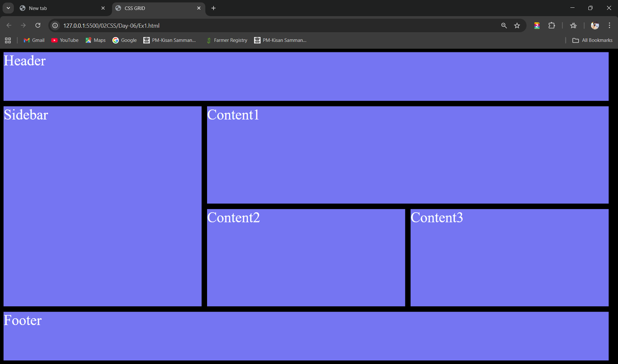Close the CSS GRID tab
Image resolution: width=618 pixels, height=364 pixels.
pos(199,8)
